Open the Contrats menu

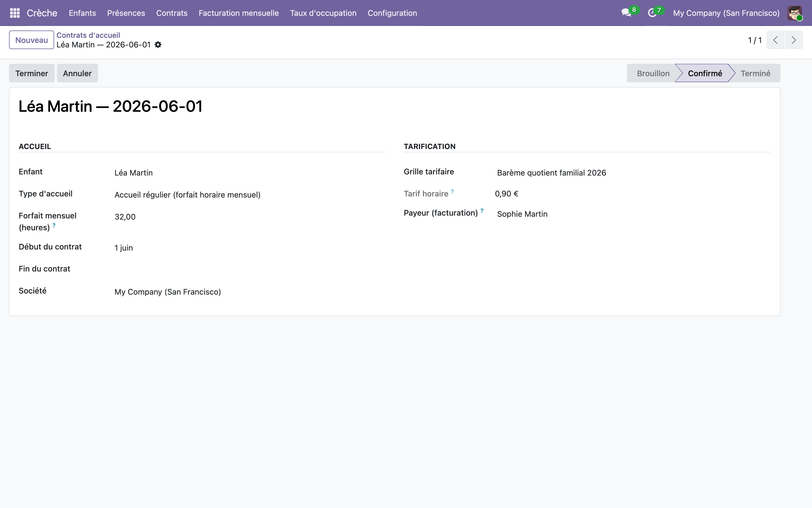[x=172, y=13]
